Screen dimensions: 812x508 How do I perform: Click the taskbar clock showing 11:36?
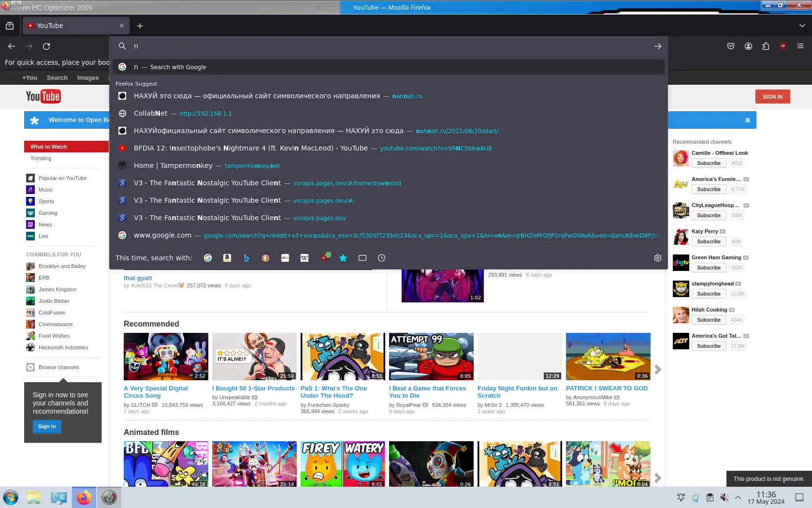766,497
